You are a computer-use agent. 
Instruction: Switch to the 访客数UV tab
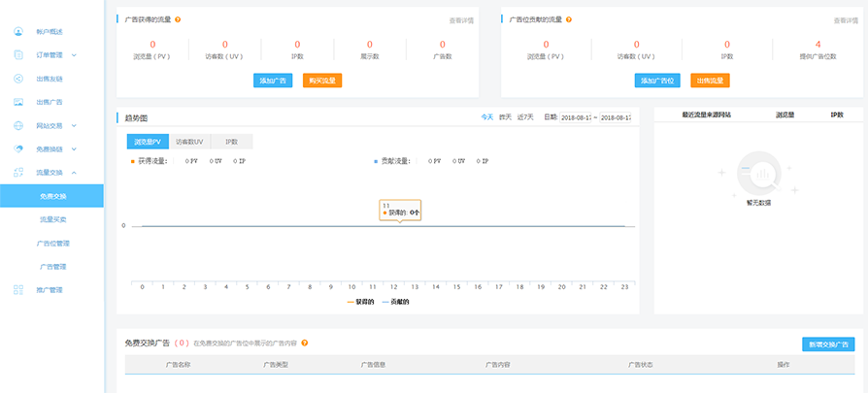click(188, 142)
